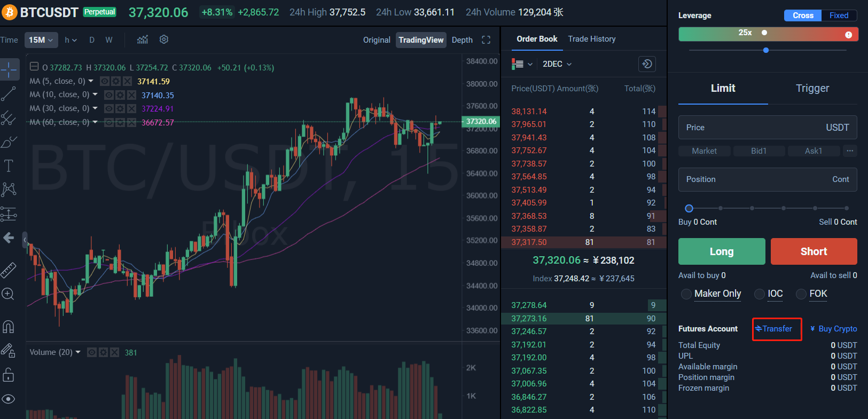The width and height of the screenshot is (868, 419).
Task: Open the 15M timeframe dropdown
Action: click(x=41, y=40)
